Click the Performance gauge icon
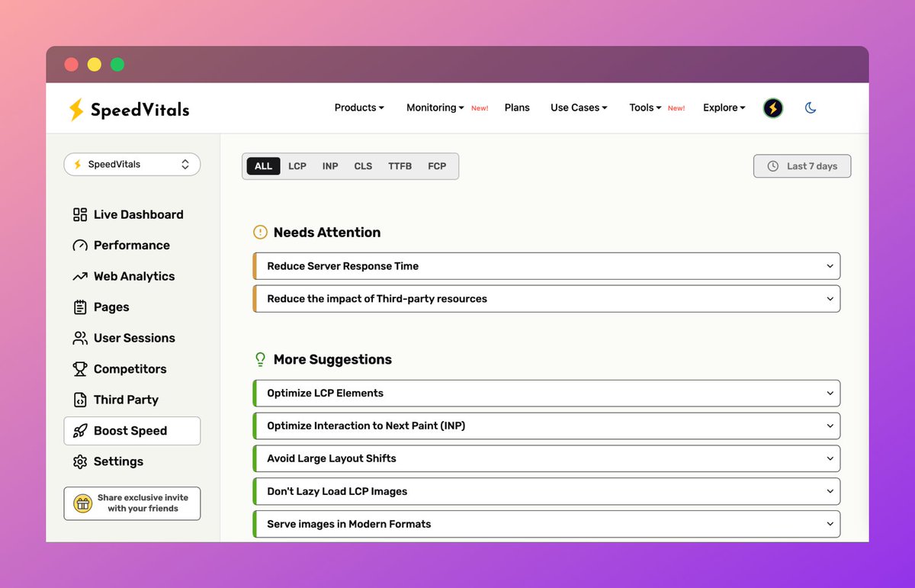Screen dimensions: 915x588 [x=80, y=246]
